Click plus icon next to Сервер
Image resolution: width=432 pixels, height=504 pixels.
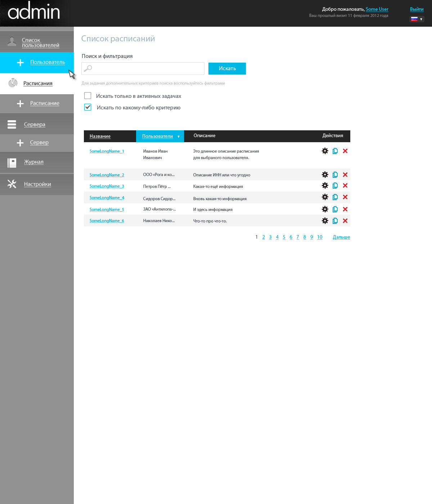point(20,143)
